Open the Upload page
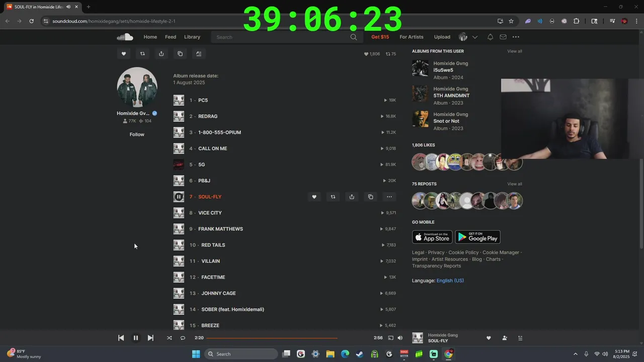The height and width of the screenshot is (362, 644). tap(442, 37)
